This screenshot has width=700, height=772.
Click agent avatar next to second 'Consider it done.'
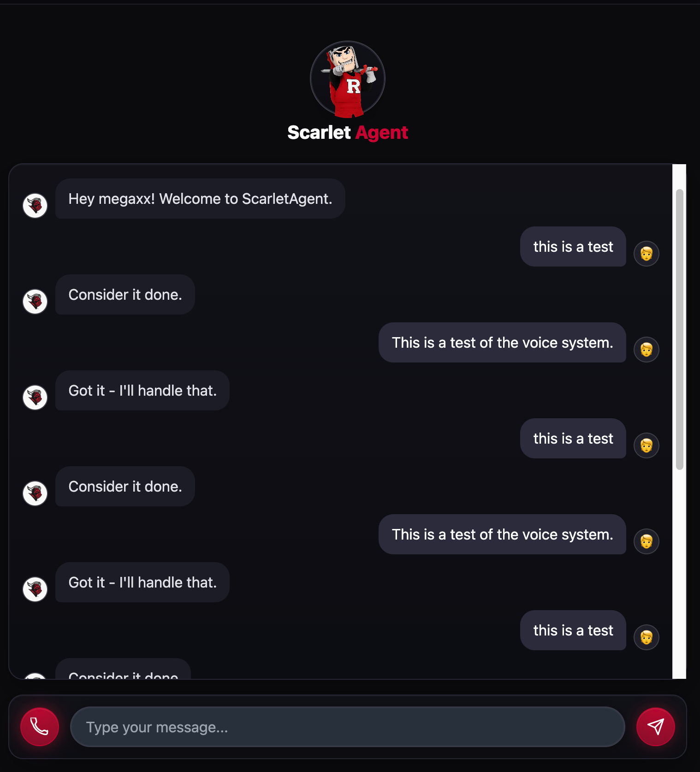point(35,493)
